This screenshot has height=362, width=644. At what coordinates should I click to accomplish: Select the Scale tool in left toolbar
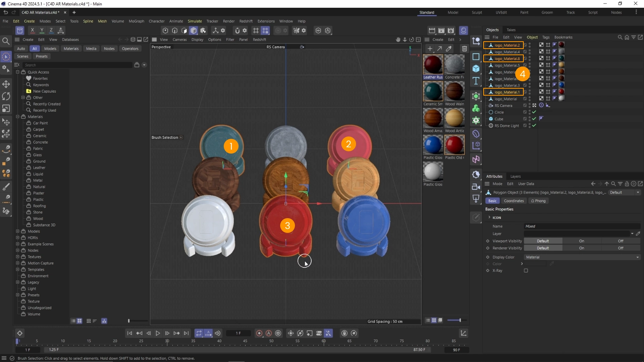[x=6, y=108]
